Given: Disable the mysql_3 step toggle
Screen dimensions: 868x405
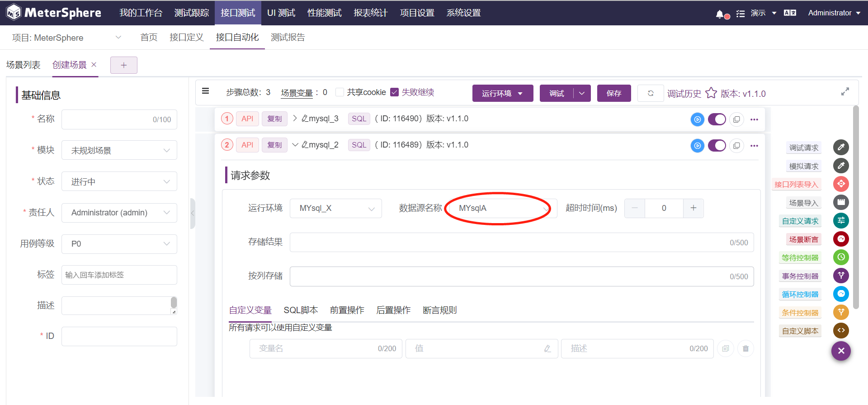Looking at the screenshot, I should click(717, 119).
